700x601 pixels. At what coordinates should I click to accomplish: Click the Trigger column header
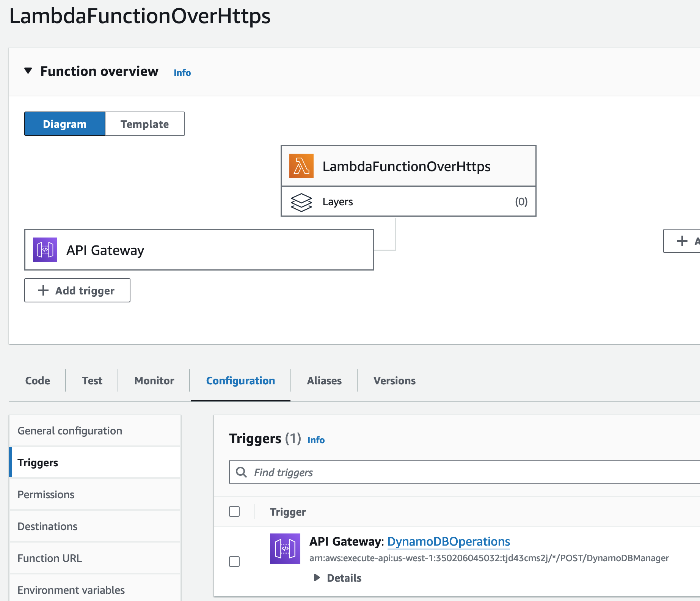[x=288, y=512]
